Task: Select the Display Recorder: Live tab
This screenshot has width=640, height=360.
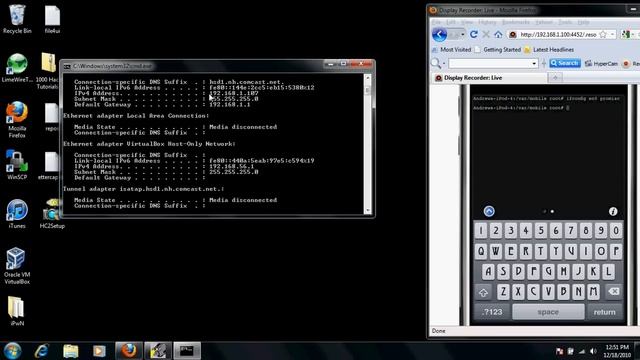Action: pyautogui.click(x=489, y=78)
